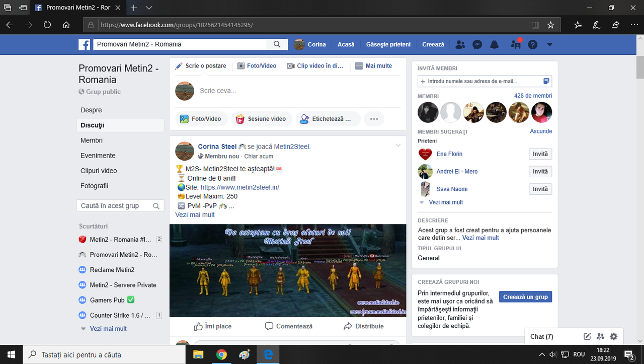This screenshot has width=644, height=364.
Task: Invite Ene Florin to the group
Action: pos(540,154)
